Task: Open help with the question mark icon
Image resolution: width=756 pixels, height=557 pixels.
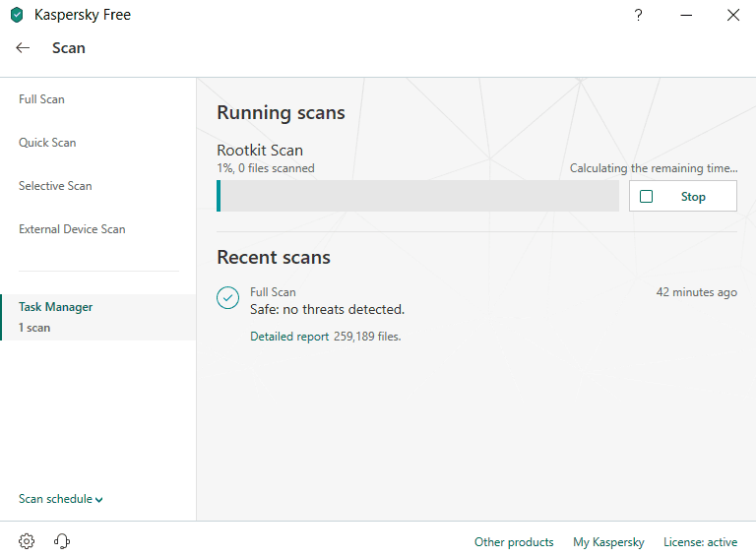Action: click(638, 15)
